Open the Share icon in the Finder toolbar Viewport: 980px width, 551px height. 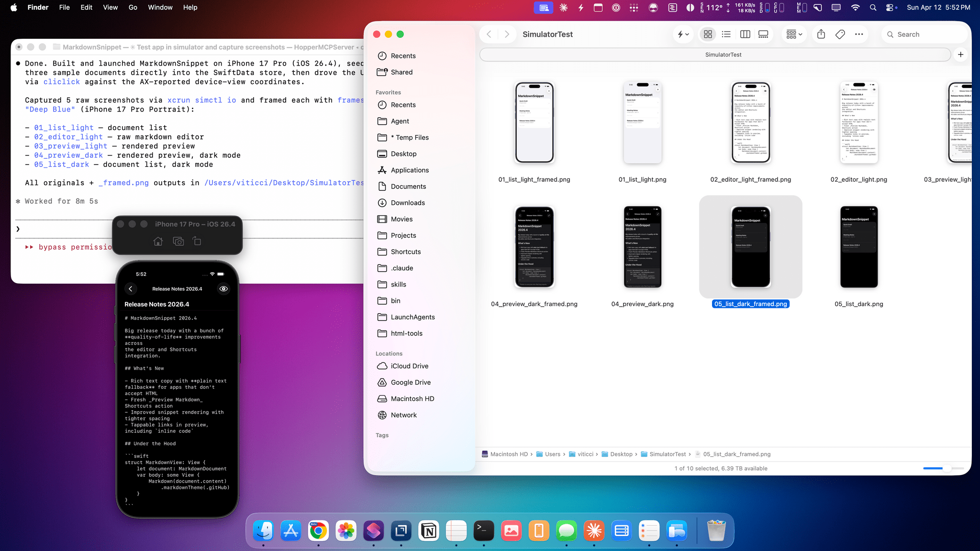pos(821,34)
